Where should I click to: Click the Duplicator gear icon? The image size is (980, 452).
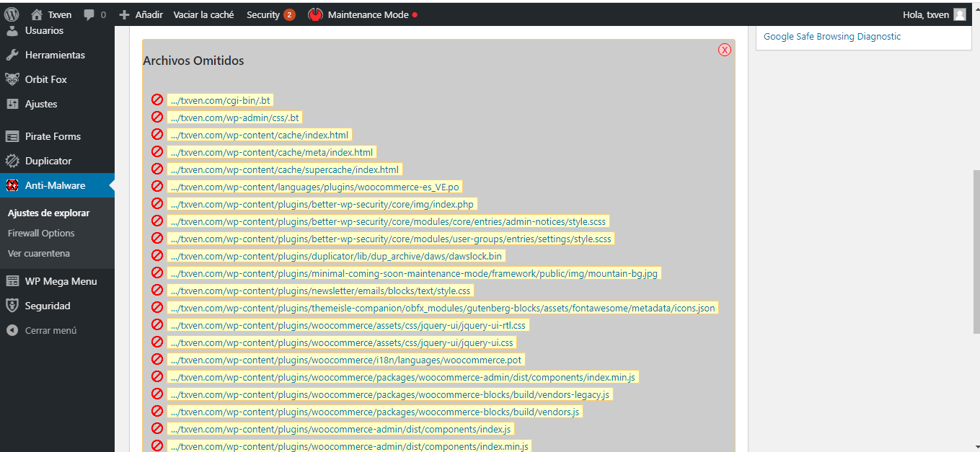pyautogui.click(x=12, y=161)
